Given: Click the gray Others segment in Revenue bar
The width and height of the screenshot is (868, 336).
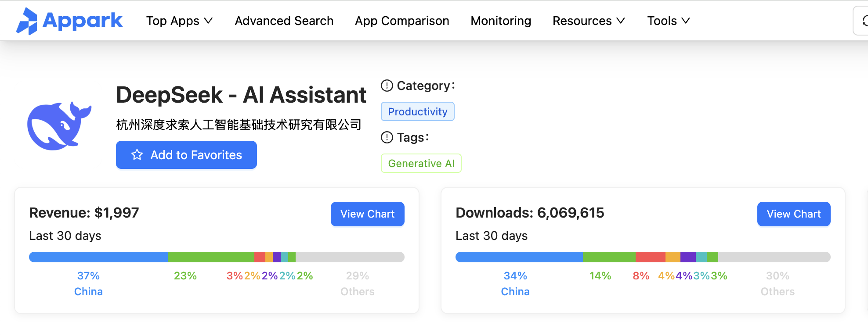Looking at the screenshot, I should point(350,257).
